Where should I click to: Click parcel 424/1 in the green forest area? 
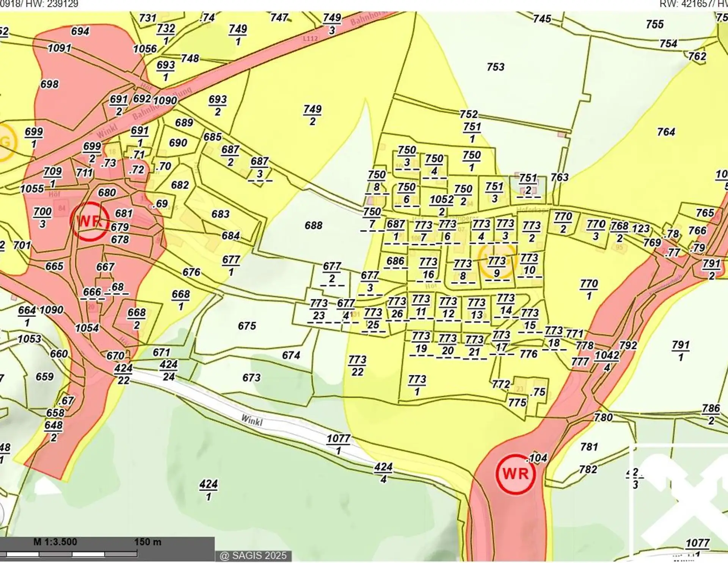[x=209, y=490]
